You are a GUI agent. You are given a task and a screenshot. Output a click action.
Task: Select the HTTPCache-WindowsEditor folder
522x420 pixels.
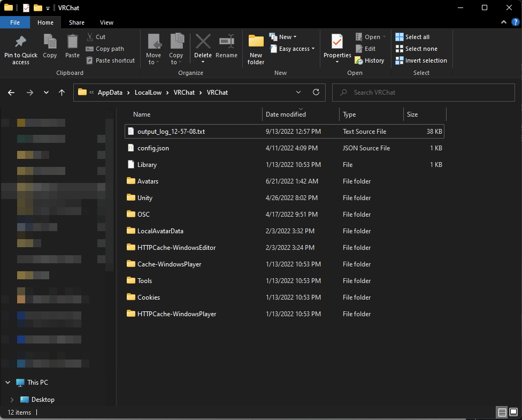click(285, 248)
